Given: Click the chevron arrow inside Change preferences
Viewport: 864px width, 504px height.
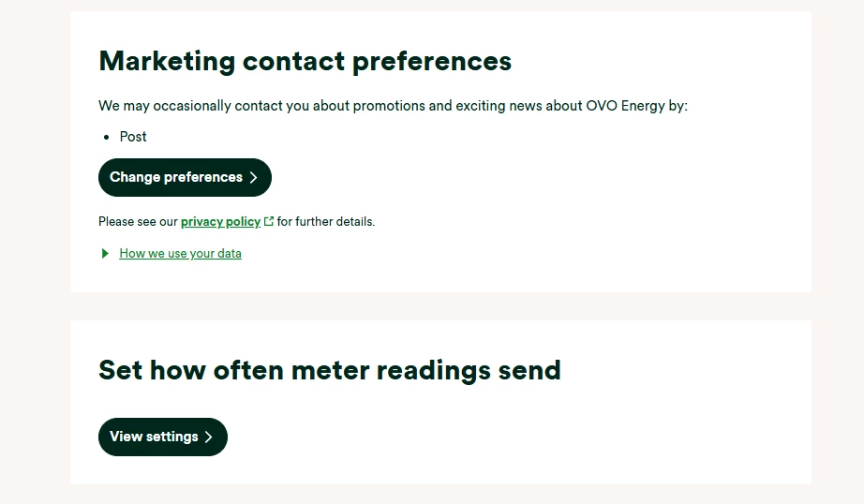Looking at the screenshot, I should pyautogui.click(x=253, y=178).
